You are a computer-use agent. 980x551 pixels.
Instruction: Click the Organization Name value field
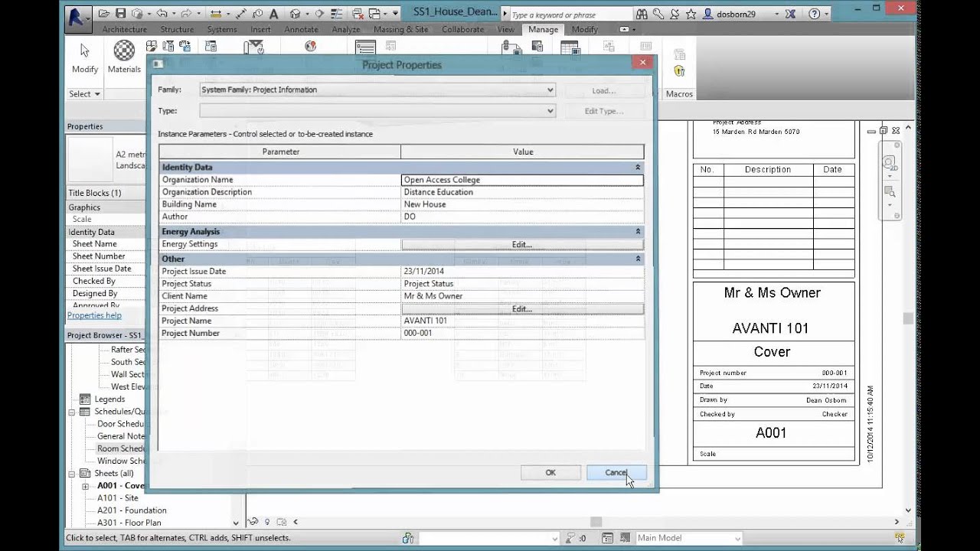click(522, 180)
